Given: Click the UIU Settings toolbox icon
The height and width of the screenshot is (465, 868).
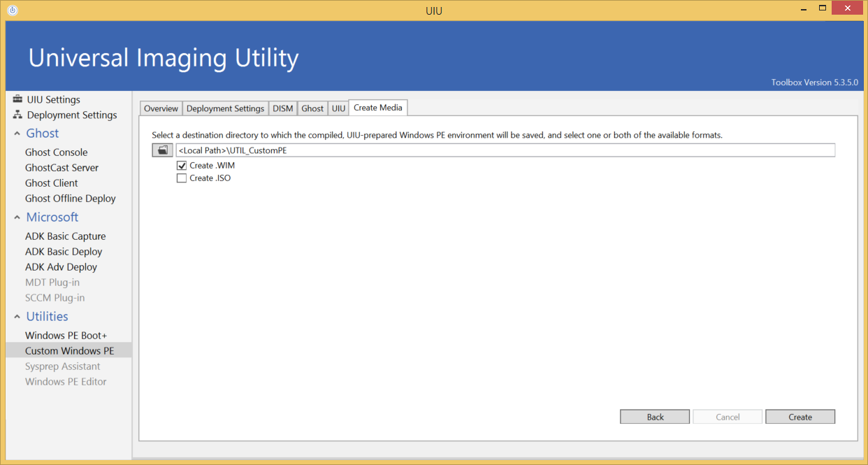Looking at the screenshot, I should click(18, 99).
